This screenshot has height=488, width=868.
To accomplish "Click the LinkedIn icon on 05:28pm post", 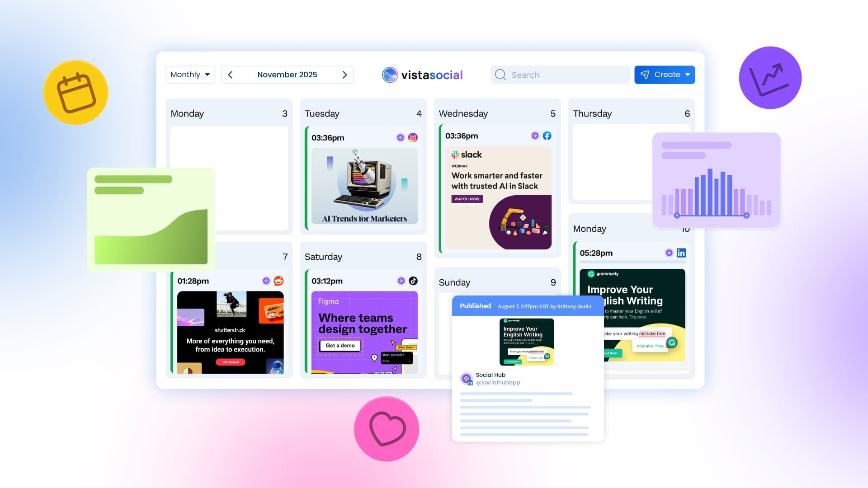I will point(681,253).
